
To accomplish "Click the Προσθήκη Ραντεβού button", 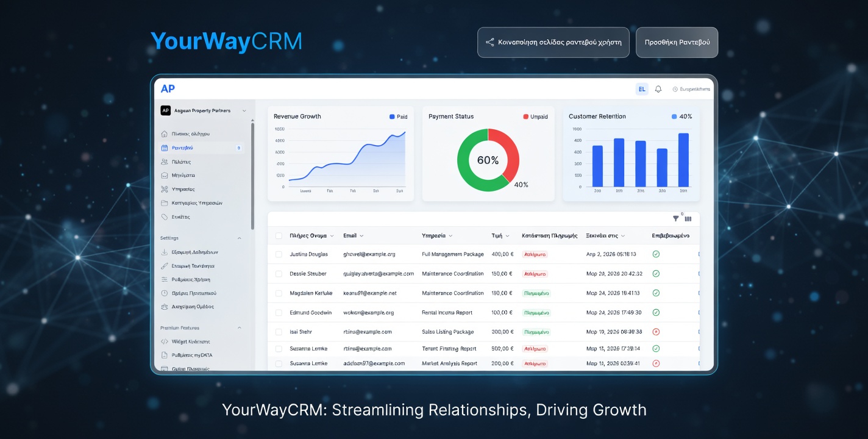I will pyautogui.click(x=677, y=43).
